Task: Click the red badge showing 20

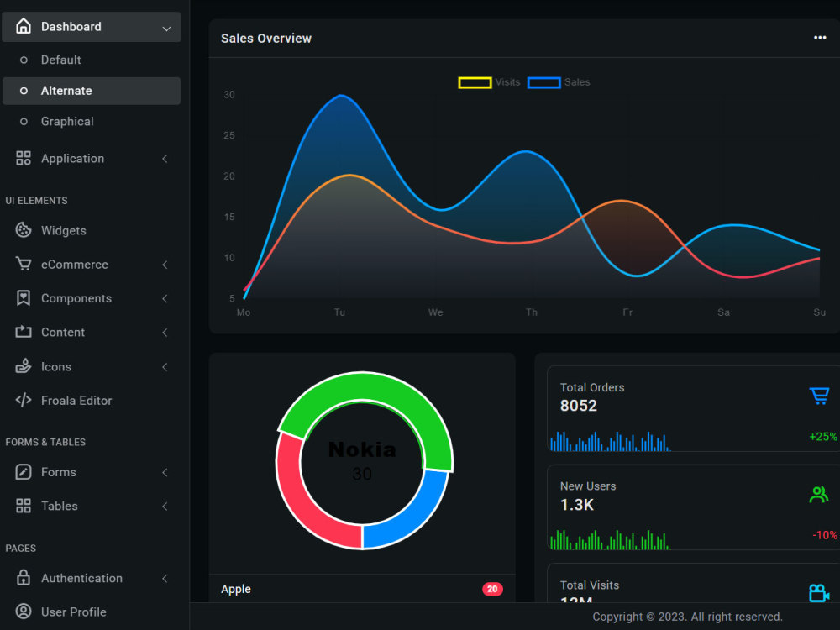Action: tap(492, 589)
